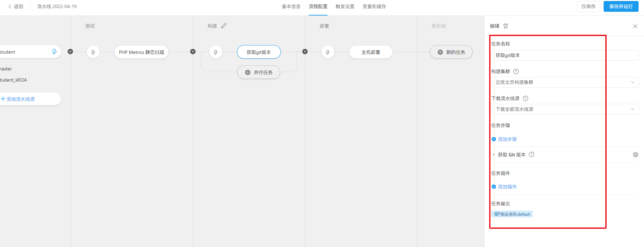Image resolution: width=644 pixels, height=247 pixels.
Task: Select the PHP Metrics 静态扫描 task
Action: pyautogui.click(x=141, y=52)
